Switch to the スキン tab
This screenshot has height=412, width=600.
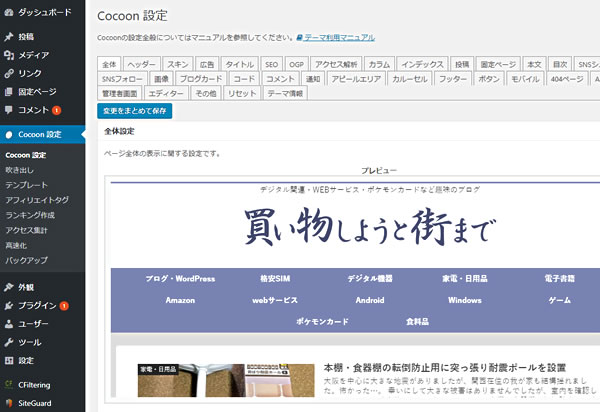coord(178,64)
